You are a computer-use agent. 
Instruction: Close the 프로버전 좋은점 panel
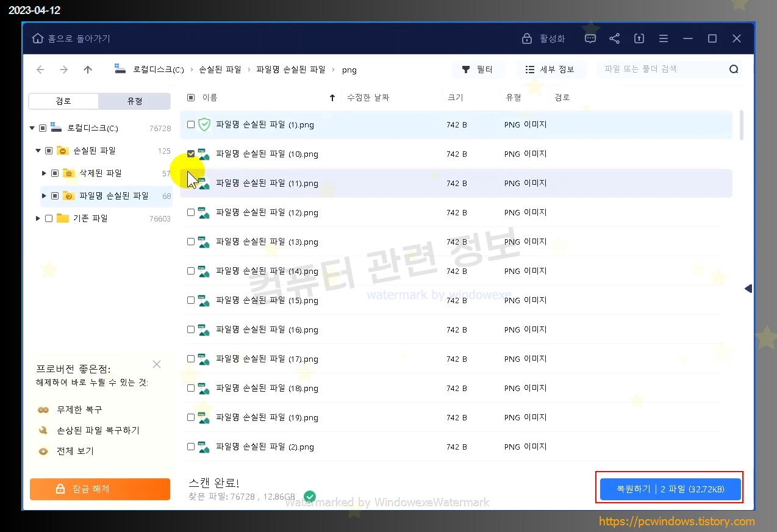[157, 364]
